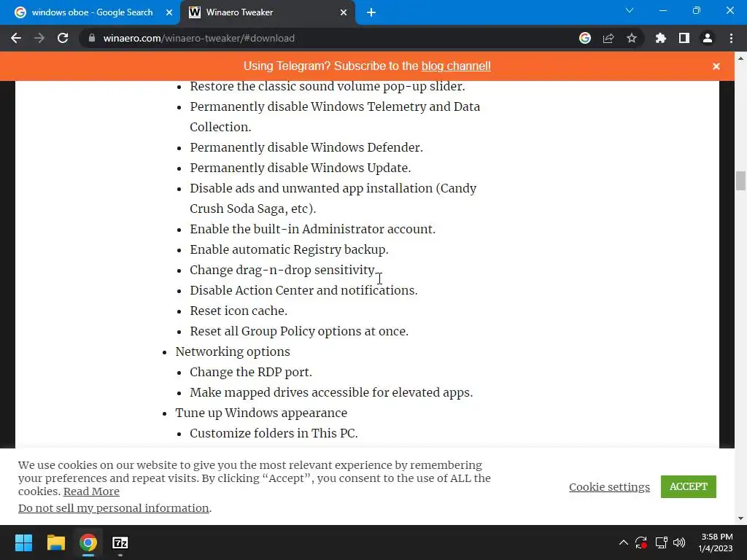Open a new browser tab
The height and width of the screenshot is (560, 747).
(371, 12)
